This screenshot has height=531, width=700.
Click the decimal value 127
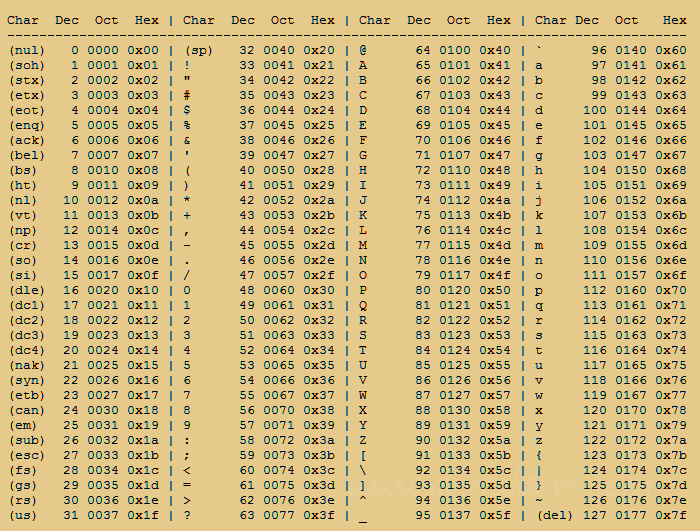594,515
